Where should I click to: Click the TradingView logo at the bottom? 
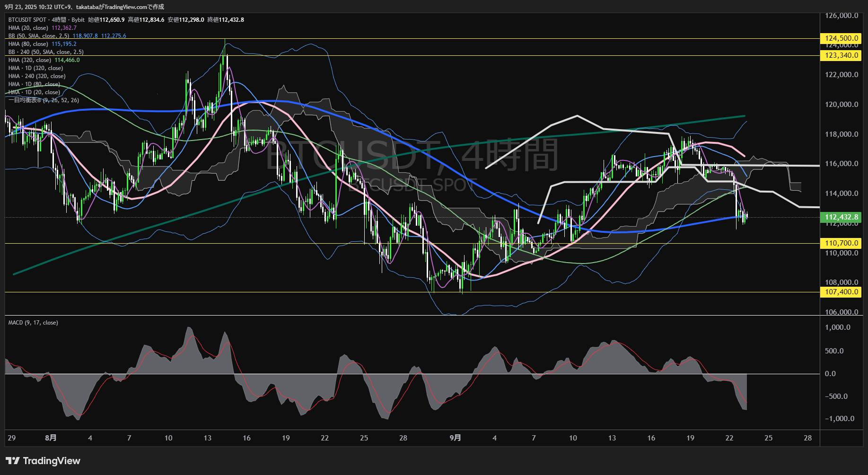click(43, 461)
